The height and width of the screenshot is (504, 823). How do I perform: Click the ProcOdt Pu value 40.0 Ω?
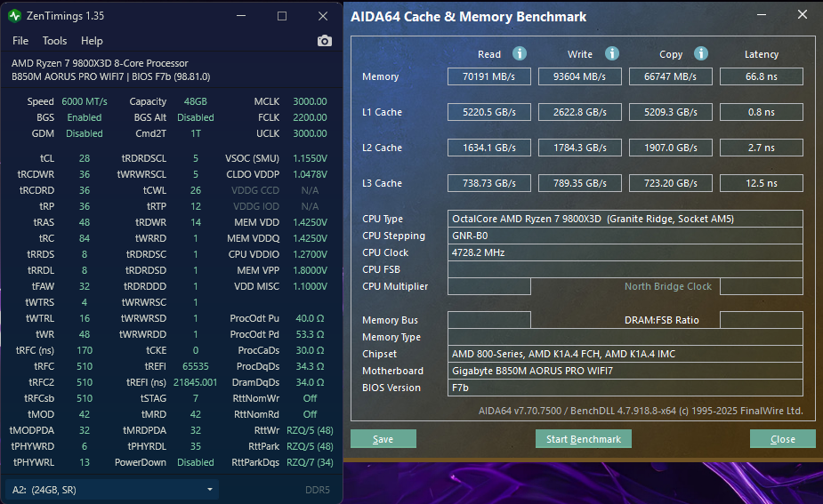310,318
